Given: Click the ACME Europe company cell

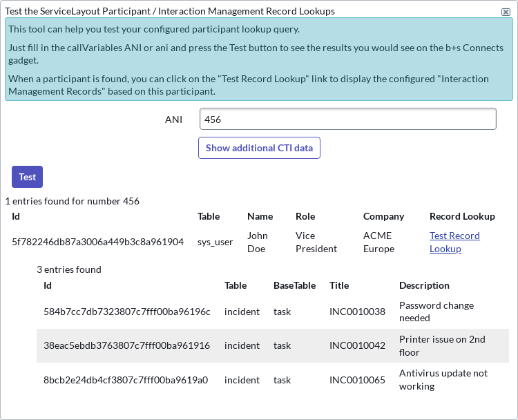Looking at the screenshot, I should pos(379,242).
